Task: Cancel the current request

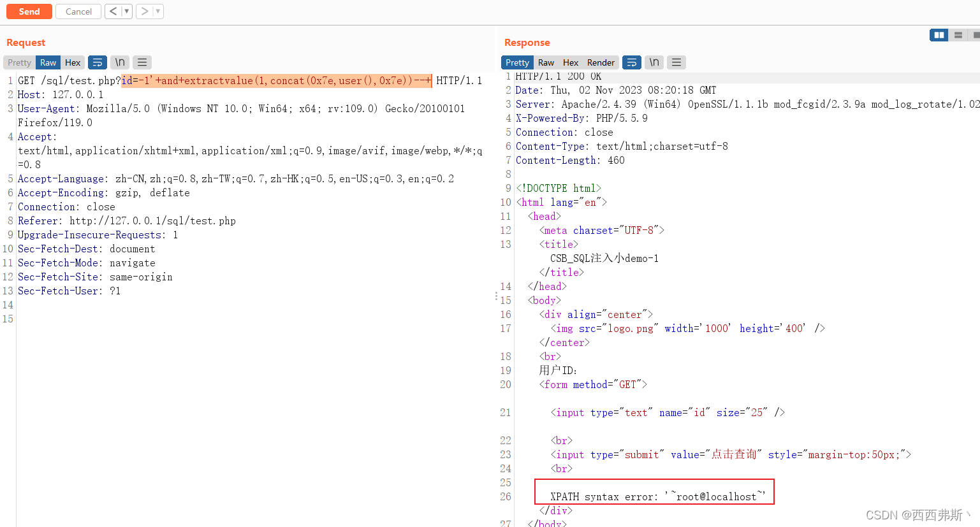Action: (x=78, y=11)
